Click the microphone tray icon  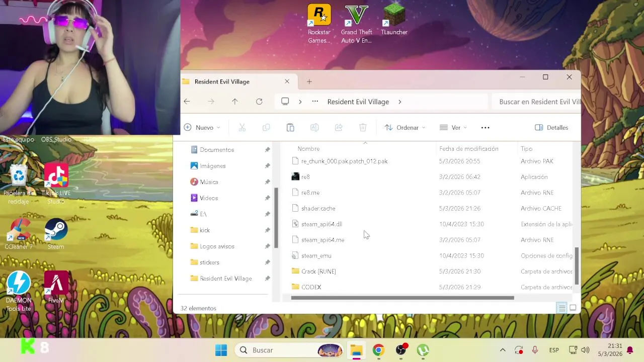coord(535,350)
